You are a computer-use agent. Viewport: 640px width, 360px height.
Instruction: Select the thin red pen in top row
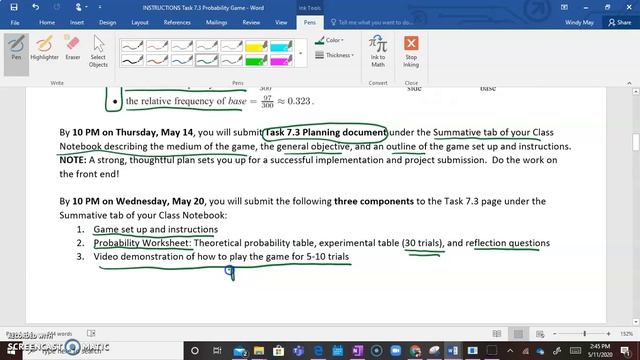pos(157,46)
